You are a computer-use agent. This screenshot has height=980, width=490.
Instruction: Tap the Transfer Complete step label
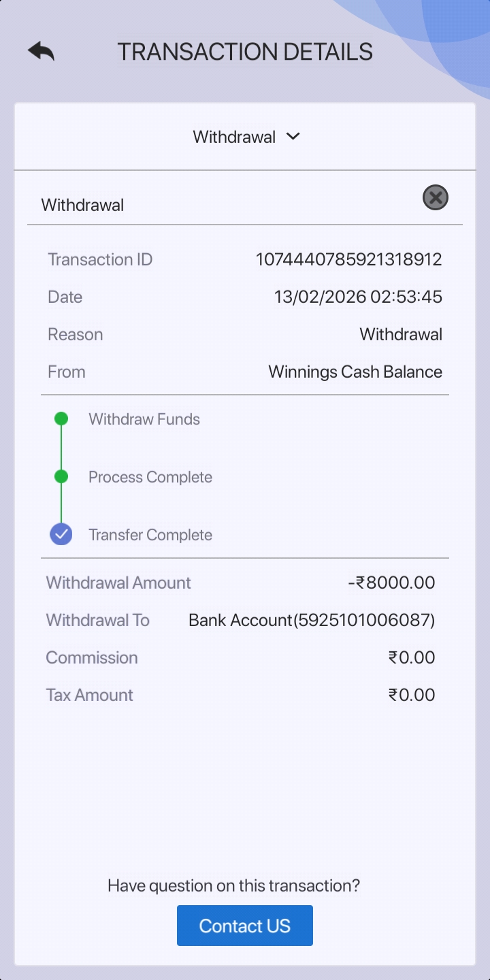(150, 535)
